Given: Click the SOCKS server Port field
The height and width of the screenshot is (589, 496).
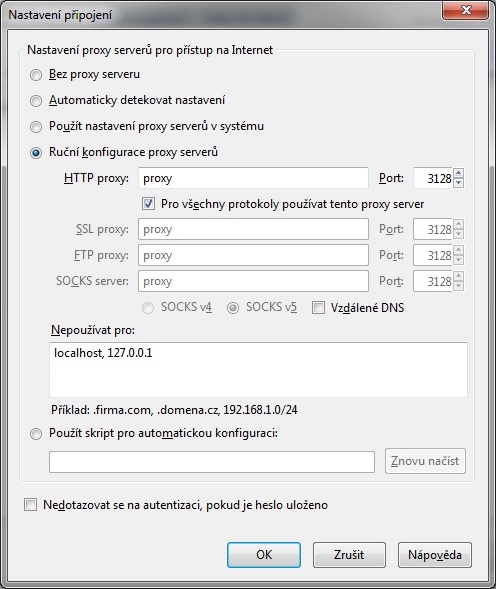Looking at the screenshot, I should tap(433, 281).
